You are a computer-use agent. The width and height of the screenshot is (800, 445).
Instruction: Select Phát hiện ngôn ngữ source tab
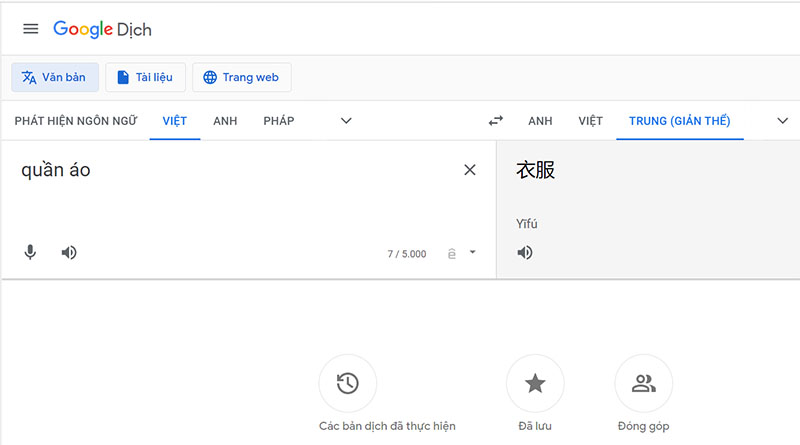[75, 121]
